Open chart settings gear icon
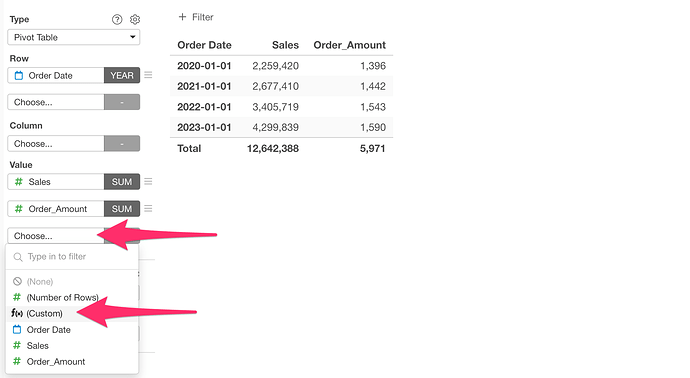 [x=135, y=19]
